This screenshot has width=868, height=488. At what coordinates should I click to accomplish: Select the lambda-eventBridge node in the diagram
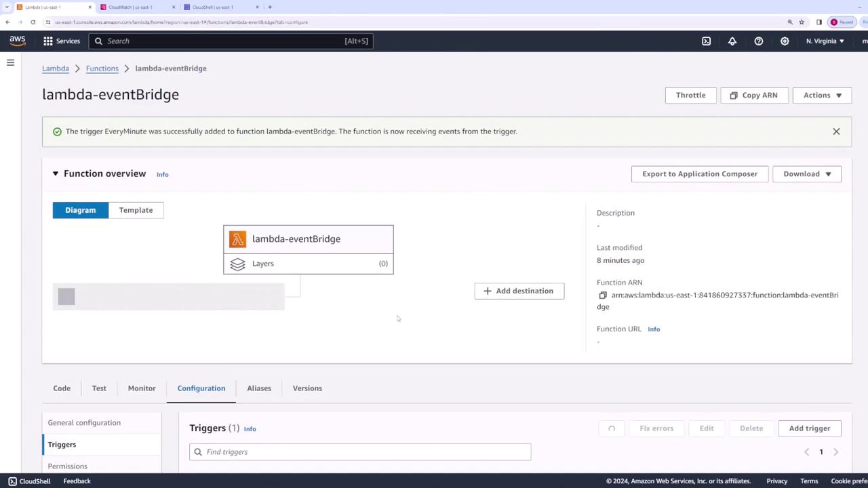pos(309,239)
